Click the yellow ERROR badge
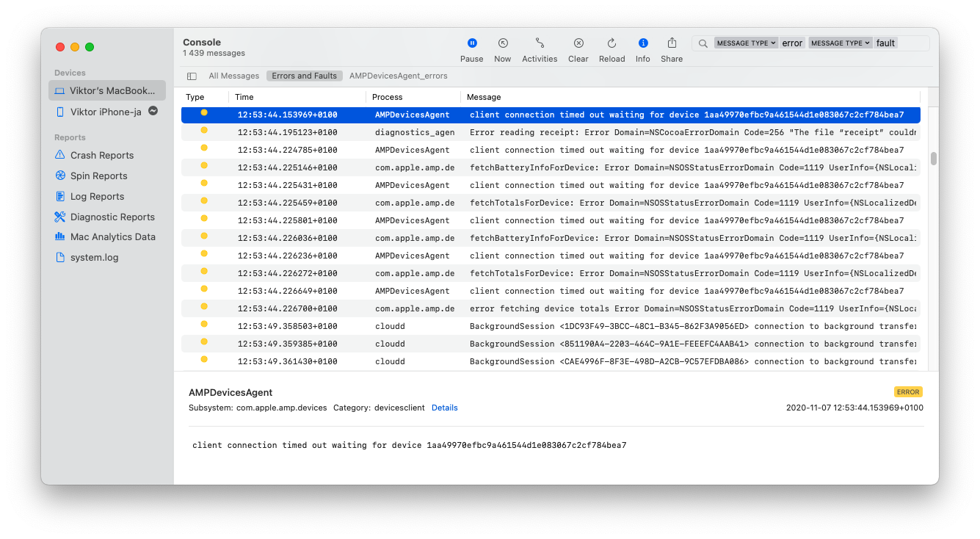This screenshot has width=980, height=539. click(908, 392)
